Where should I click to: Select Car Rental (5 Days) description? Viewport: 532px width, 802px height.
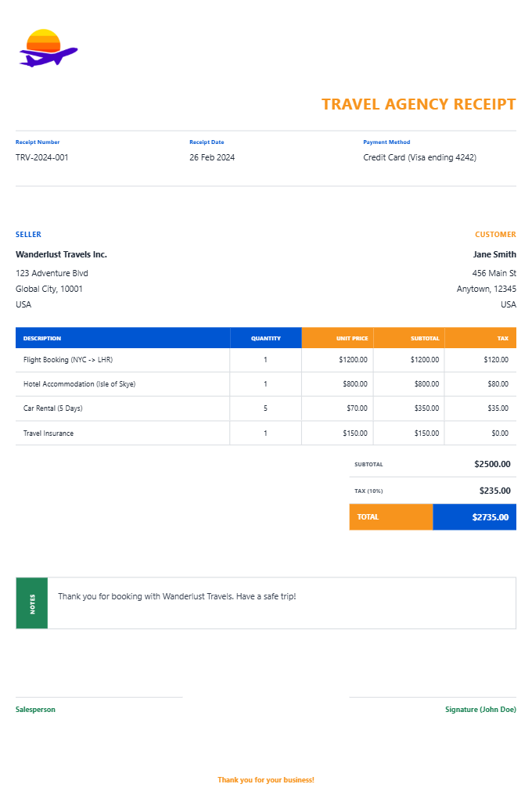[x=52, y=408]
